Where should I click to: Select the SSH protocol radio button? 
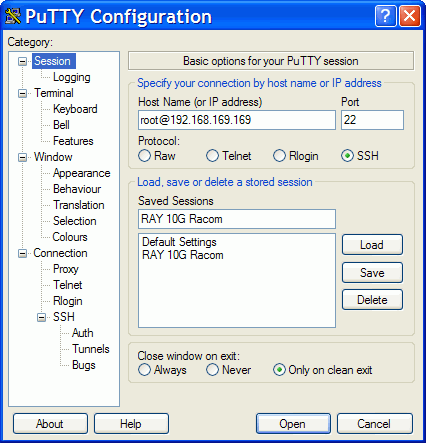coord(347,156)
